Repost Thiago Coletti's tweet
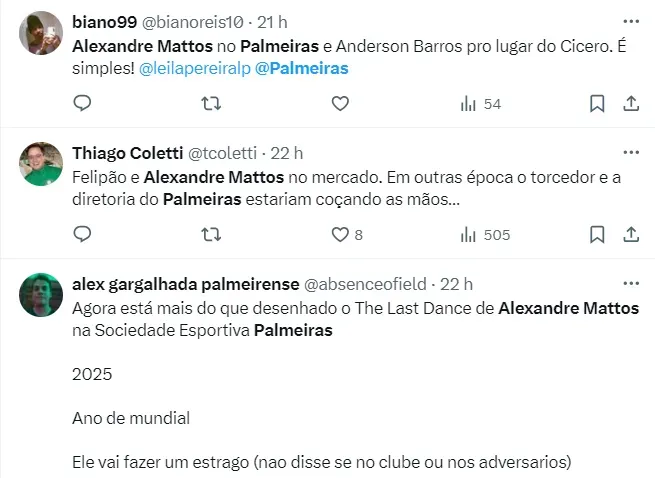655x478 pixels. point(211,235)
